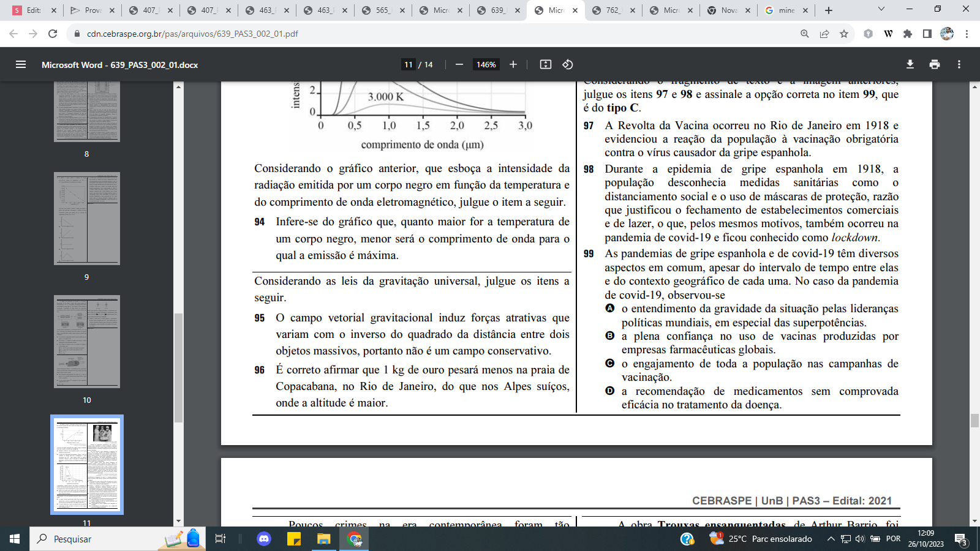The height and width of the screenshot is (551, 980).
Task: Rotate the PDF counterclockwise
Action: pos(568,64)
